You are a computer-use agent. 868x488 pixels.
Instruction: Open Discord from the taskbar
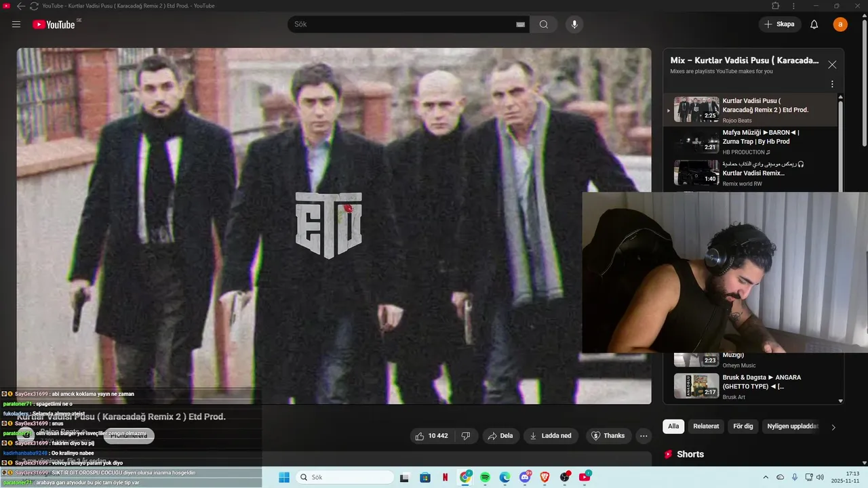(525, 477)
